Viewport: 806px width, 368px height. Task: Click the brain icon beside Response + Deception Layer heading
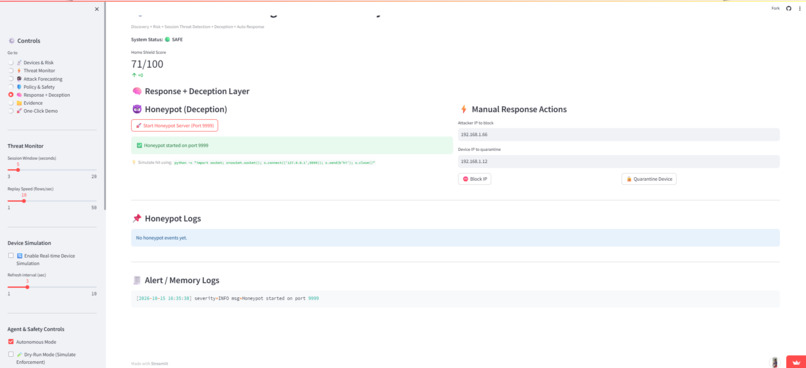(x=137, y=91)
